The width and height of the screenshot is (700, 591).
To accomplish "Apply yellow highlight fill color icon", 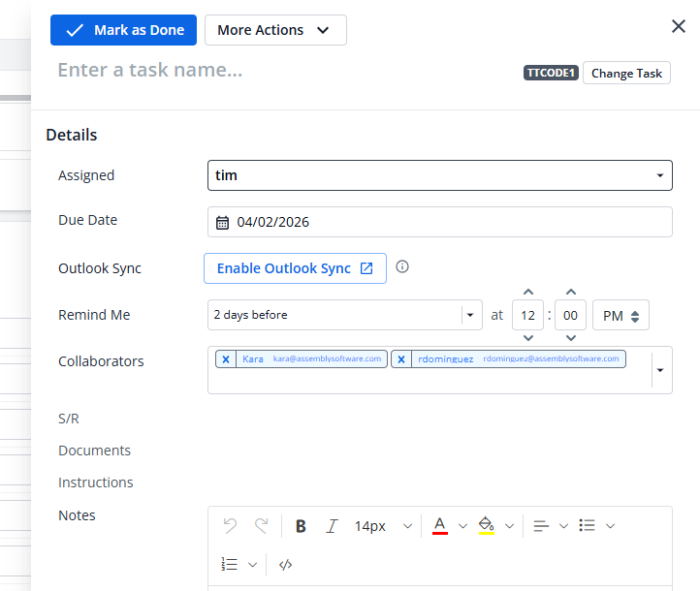I will pos(486,525).
